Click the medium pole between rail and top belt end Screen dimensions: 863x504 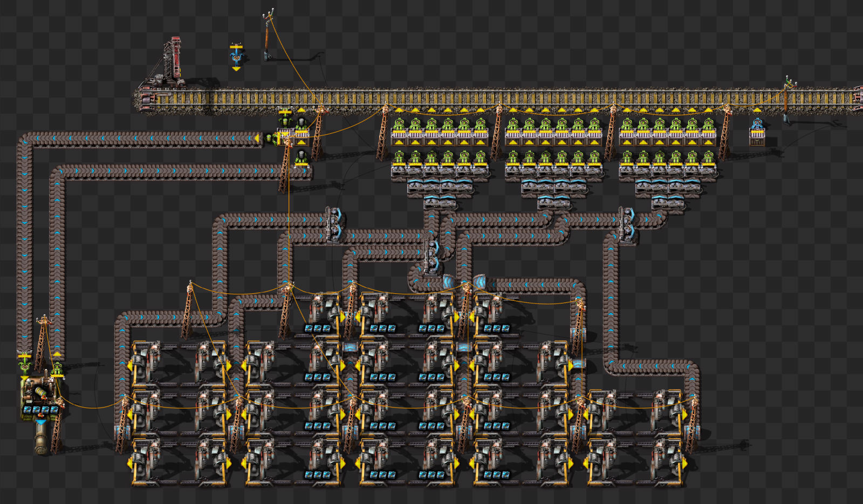click(319, 132)
